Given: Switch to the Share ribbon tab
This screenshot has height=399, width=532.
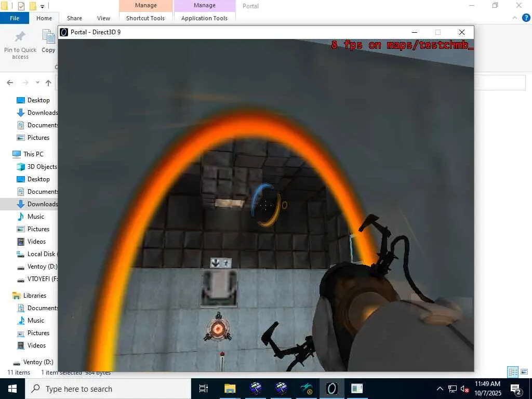Looking at the screenshot, I should click(74, 18).
